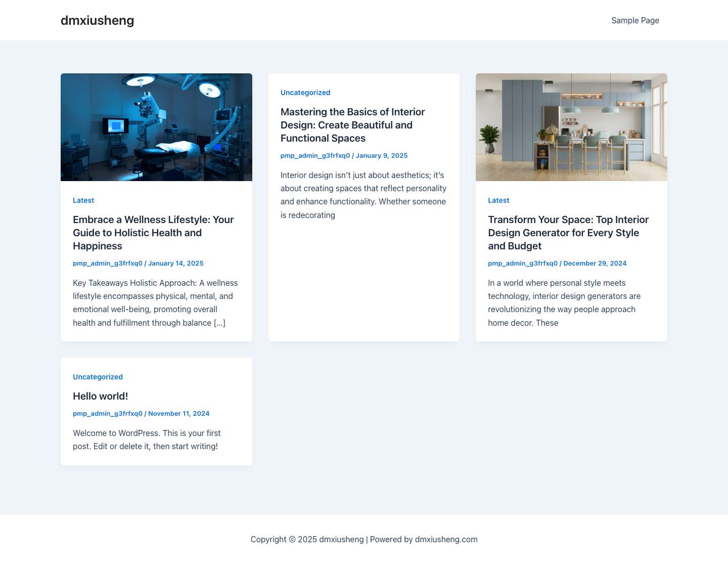Viewport: 728px width, 565px height.
Task: Open the November 11, 2024 date link
Action: pos(178,413)
